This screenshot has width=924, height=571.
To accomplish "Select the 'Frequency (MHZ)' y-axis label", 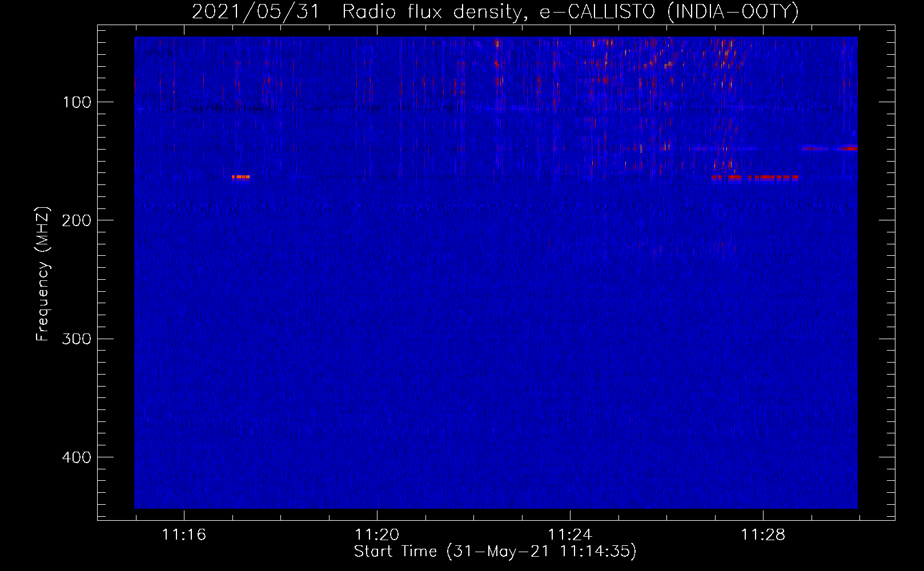I will (43, 274).
